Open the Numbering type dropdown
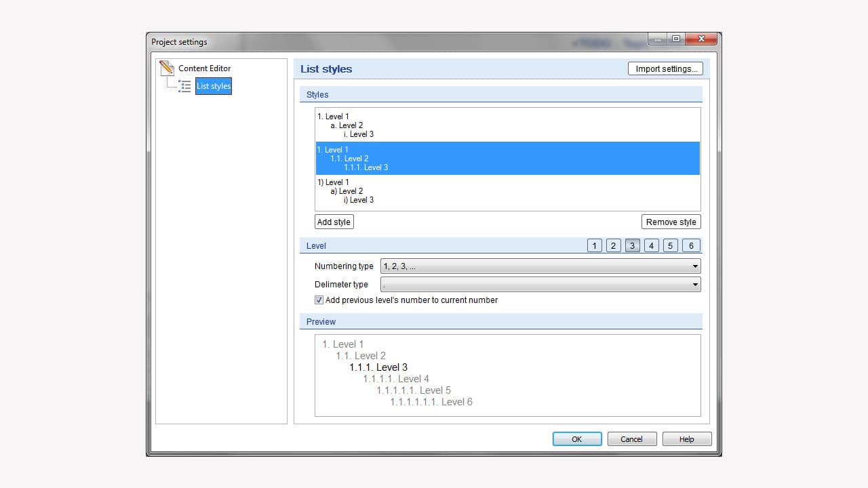The image size is (868, 488). coord(540,266)
